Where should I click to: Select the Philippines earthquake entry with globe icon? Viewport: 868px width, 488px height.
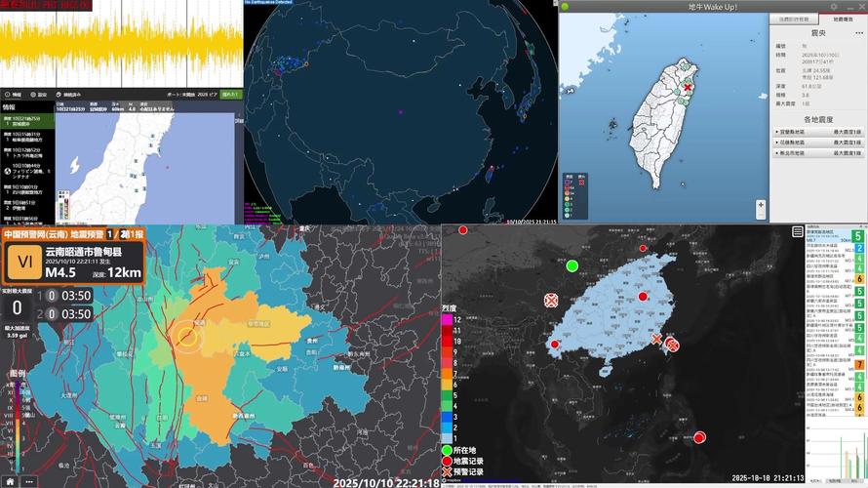(27, 169)
